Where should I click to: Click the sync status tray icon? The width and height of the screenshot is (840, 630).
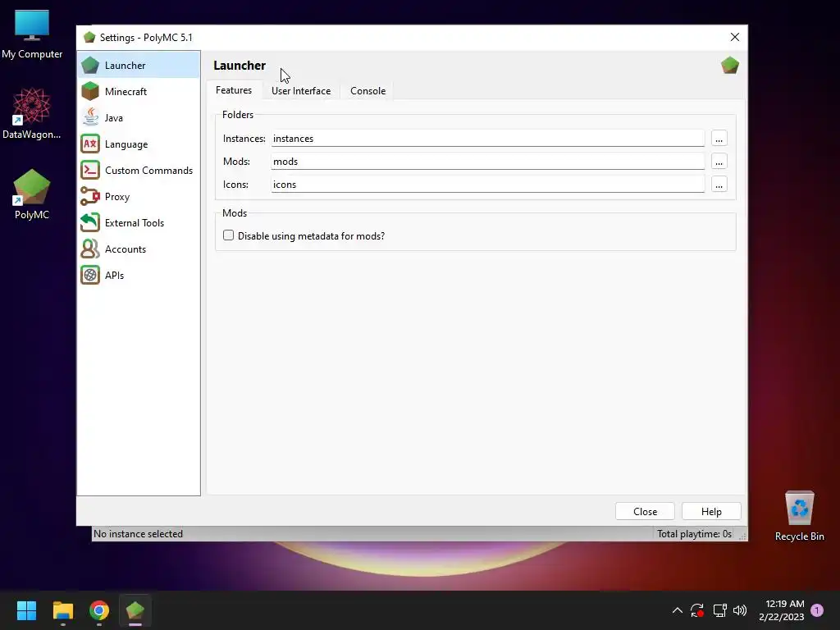697,610
